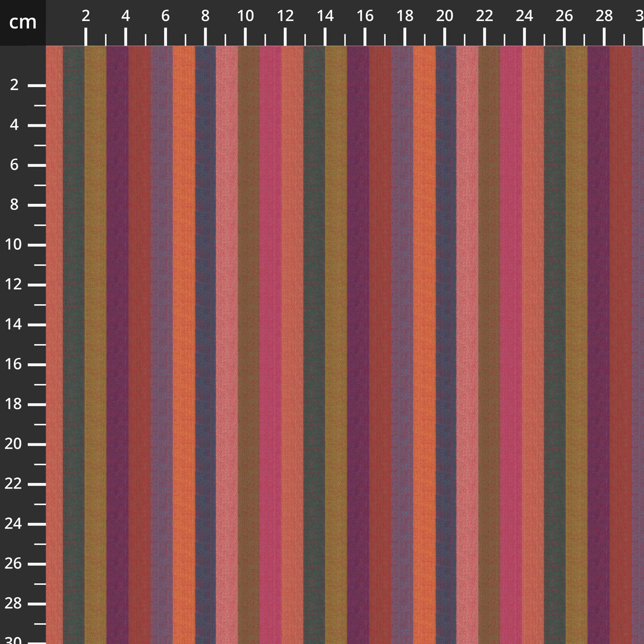
Task: Pick the 8 label on the left ruler
Action: (x=14, y=205)
